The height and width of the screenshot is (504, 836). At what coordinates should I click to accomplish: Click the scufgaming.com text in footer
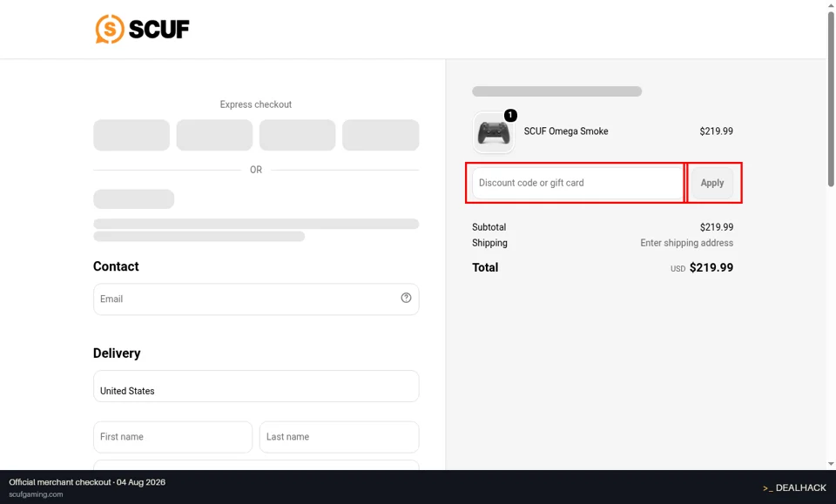coord(36,494)
